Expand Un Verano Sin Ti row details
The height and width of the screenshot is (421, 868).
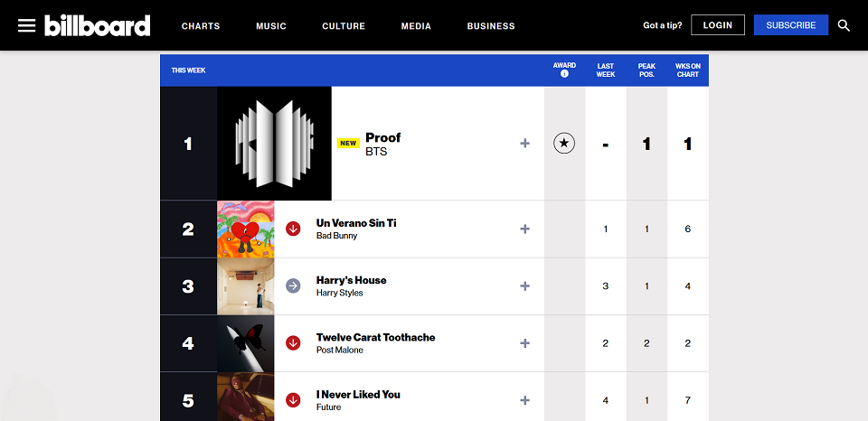point(524,229)
